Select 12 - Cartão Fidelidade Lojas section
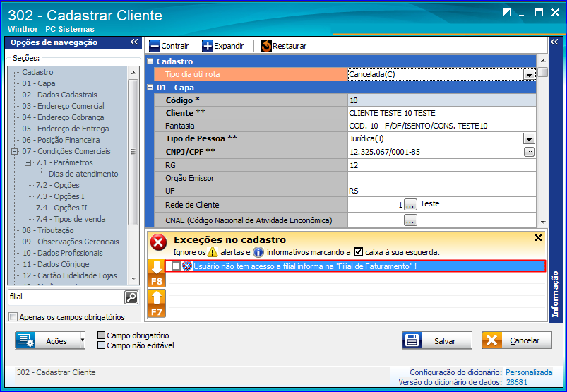This screenshot has height=392, width=567. coord(69,275)
